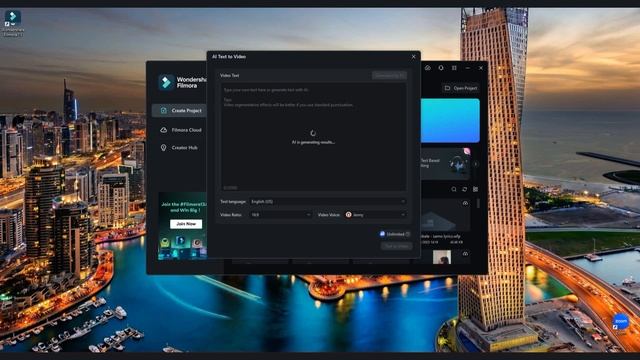Close the Filmora launcher window
640x360 pixels.
pos(481,68)
